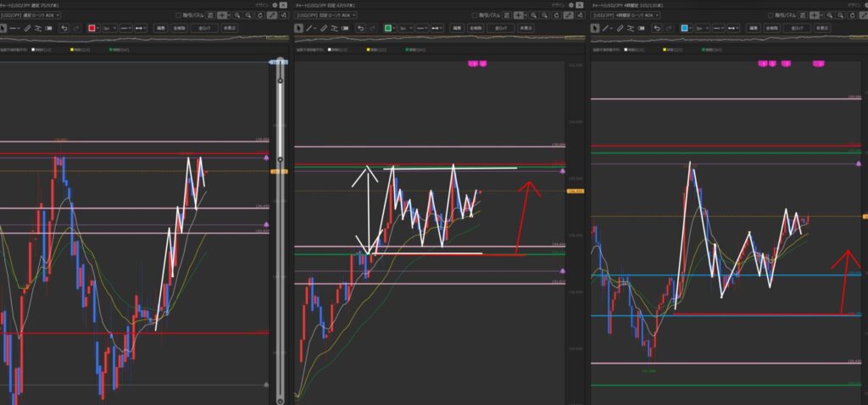
Task: Toggle 取引パネル checkbox in left chart
Action: pos(178,15)
